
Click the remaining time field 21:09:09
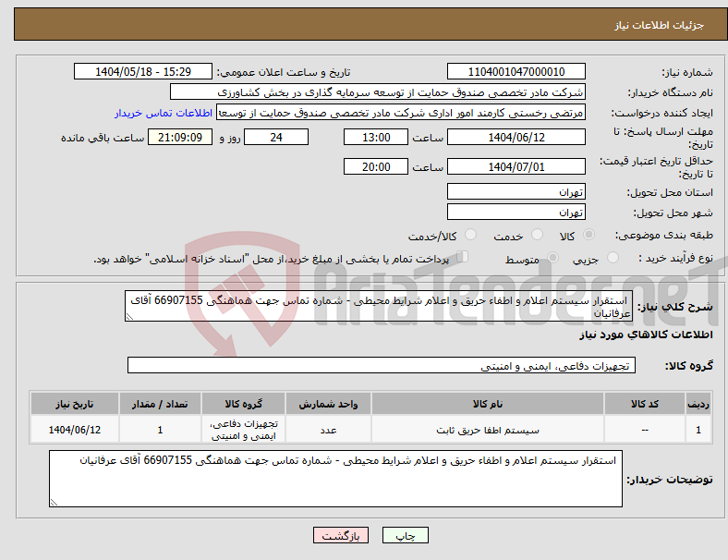(x=180, y=137)
